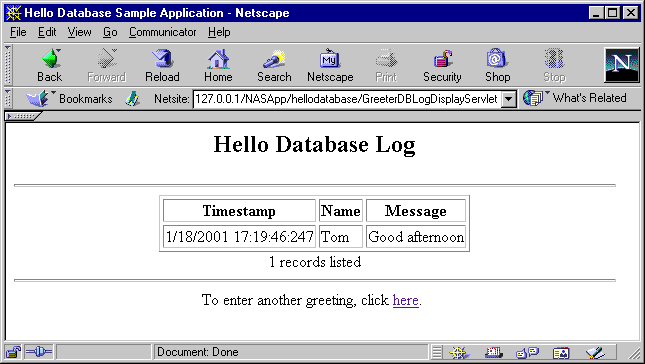Viewport: 645px width, 364px height.
Task: Click the Netscape title bar icon
Action: pos(13,13)
